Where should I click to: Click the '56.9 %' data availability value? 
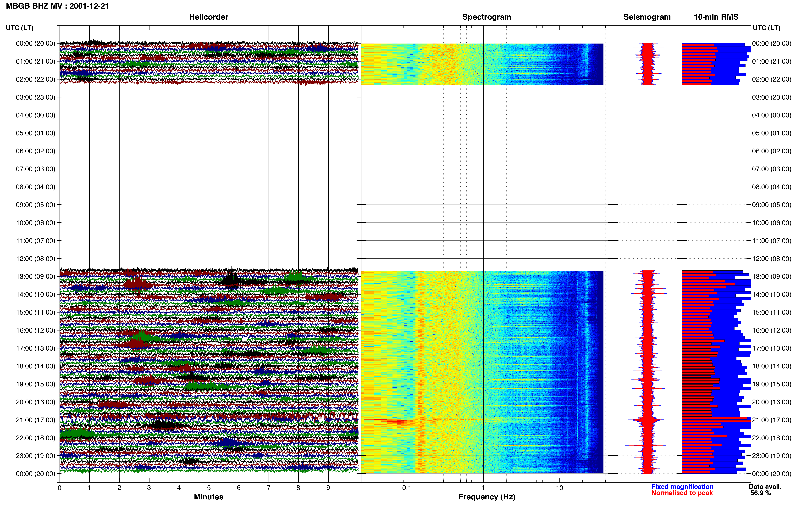761,493
